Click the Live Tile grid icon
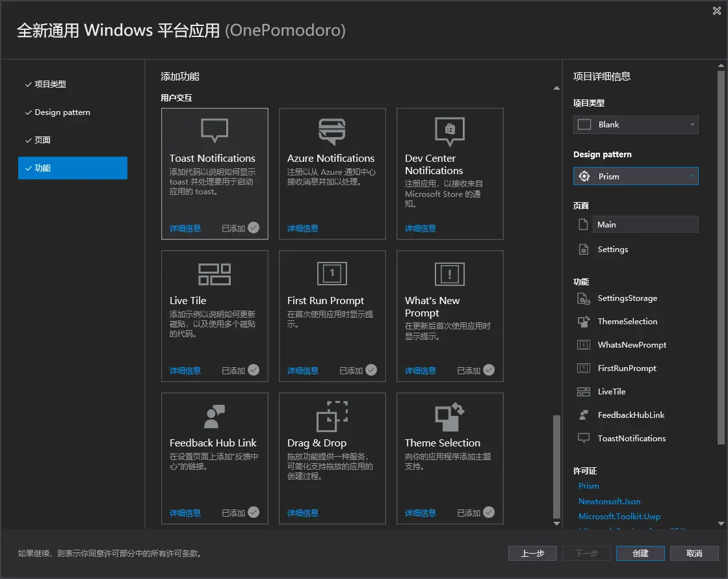 (x=214, y=274)
